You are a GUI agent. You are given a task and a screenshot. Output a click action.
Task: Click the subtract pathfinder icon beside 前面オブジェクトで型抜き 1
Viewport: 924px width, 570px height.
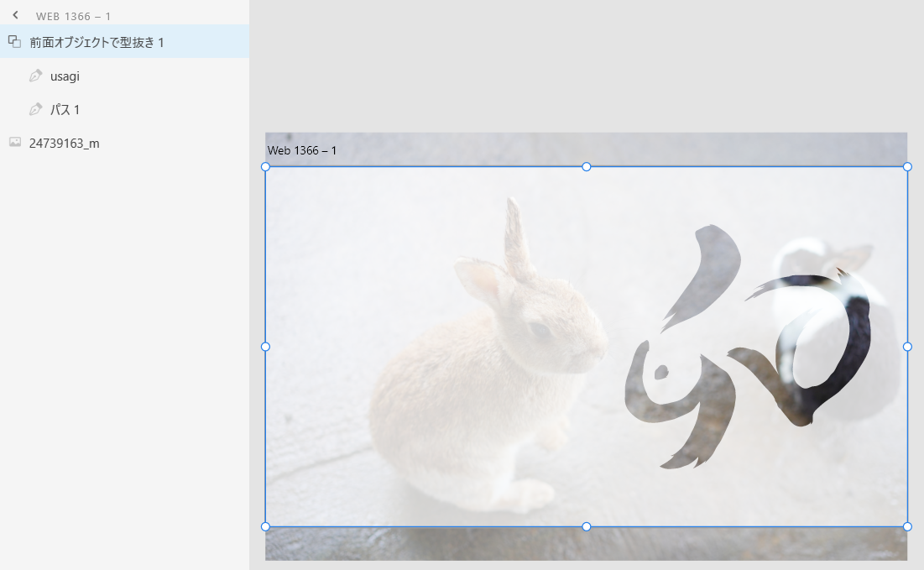[x=13, y=40]
